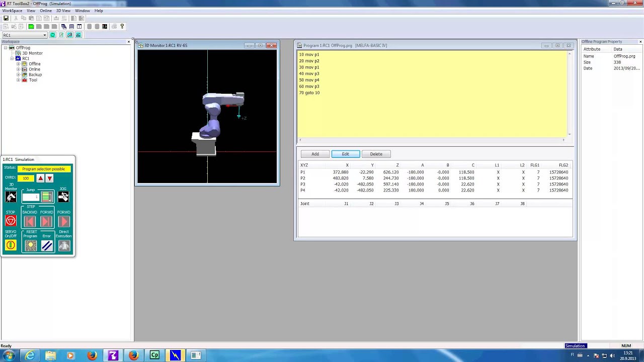Select the Backup item in the tree
The height and width of the screenshot is (362, 644).
(x=35, y=74)
